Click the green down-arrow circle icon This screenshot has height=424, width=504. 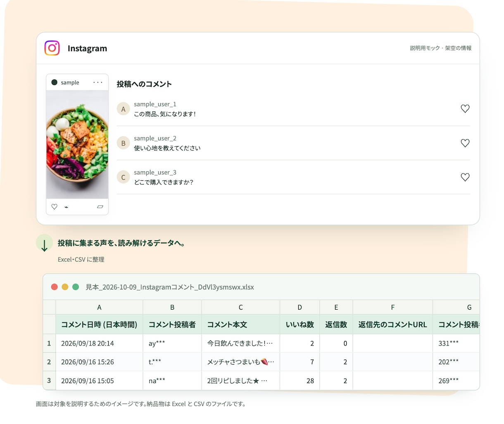click(45, 243)
